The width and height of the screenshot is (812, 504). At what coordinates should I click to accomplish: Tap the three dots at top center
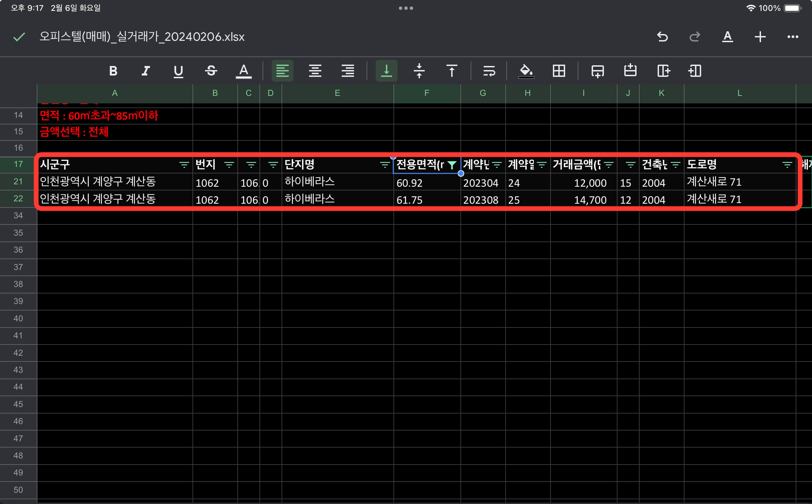point(406,8)
